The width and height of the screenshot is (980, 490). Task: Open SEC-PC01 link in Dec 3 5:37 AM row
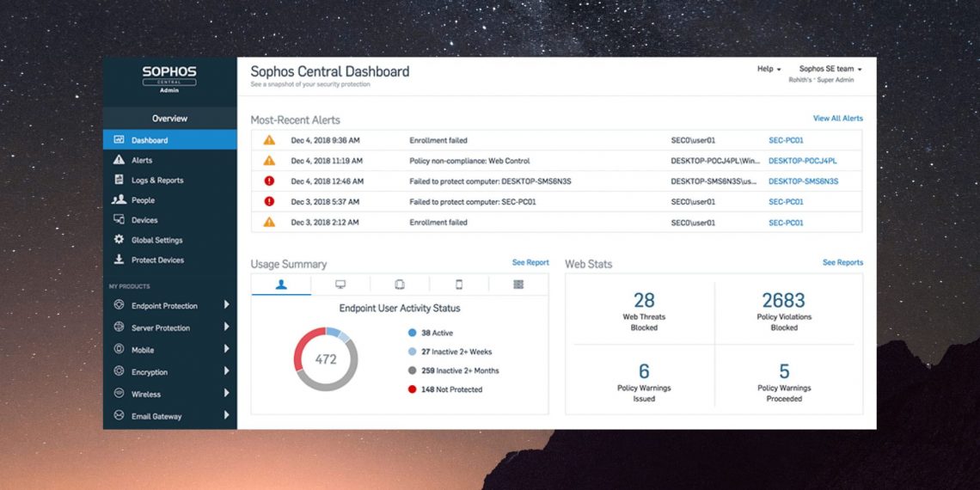(x=786, y=202)
